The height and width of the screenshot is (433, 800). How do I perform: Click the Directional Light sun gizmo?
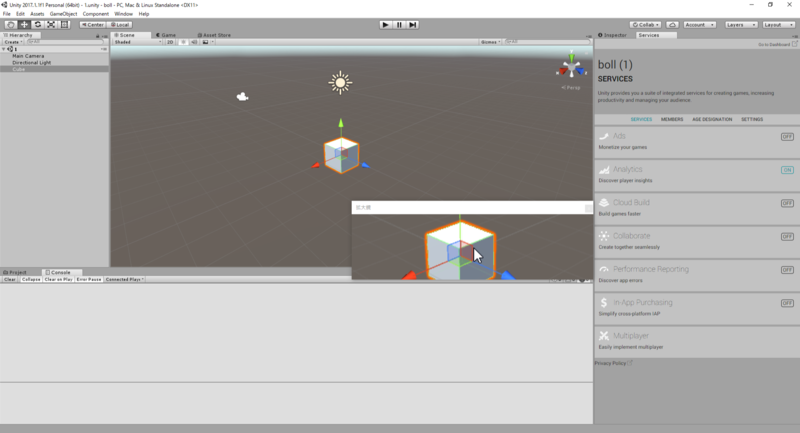(340, 83)
